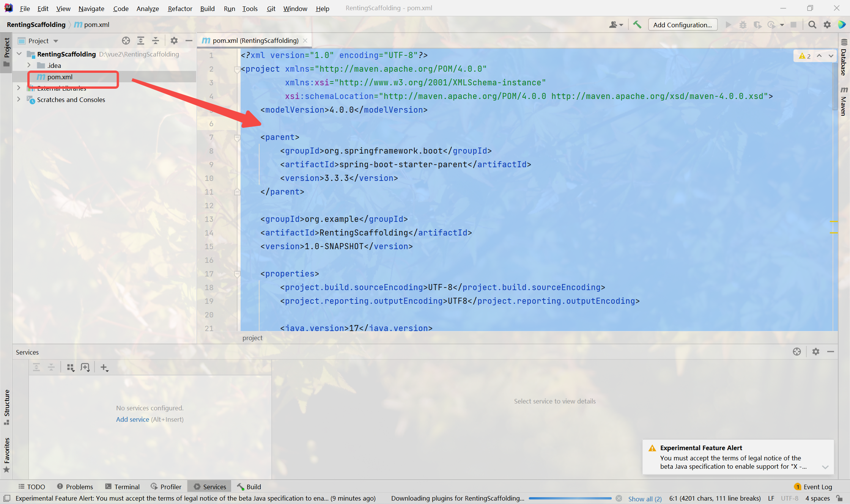850x504 pixels.
Task: Toggle the Favorites tool window sidebar button
Action: [6, 455]
